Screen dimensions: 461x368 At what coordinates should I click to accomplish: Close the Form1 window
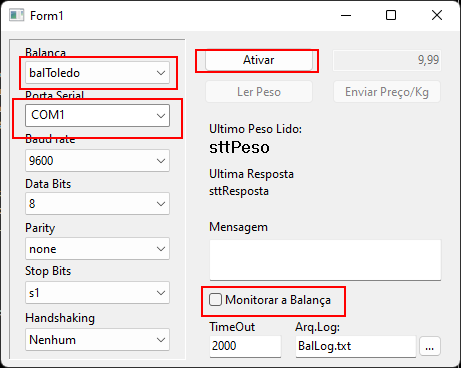coord(437,15)
